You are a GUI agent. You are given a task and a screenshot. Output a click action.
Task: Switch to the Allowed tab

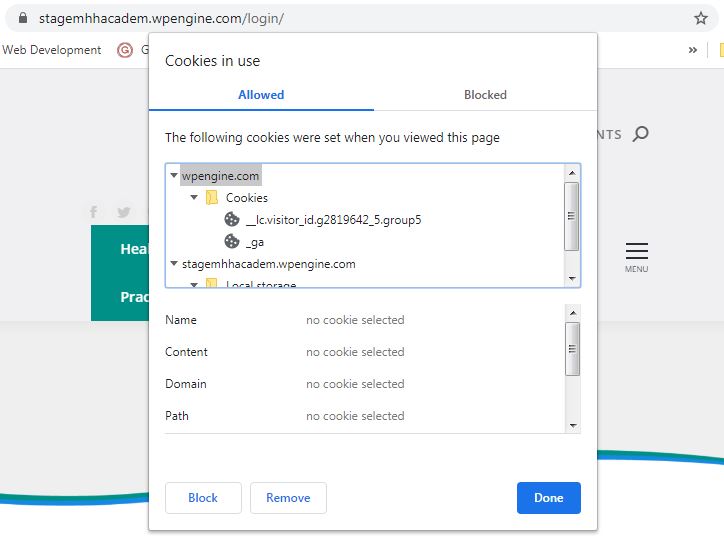tap(261, 95)
